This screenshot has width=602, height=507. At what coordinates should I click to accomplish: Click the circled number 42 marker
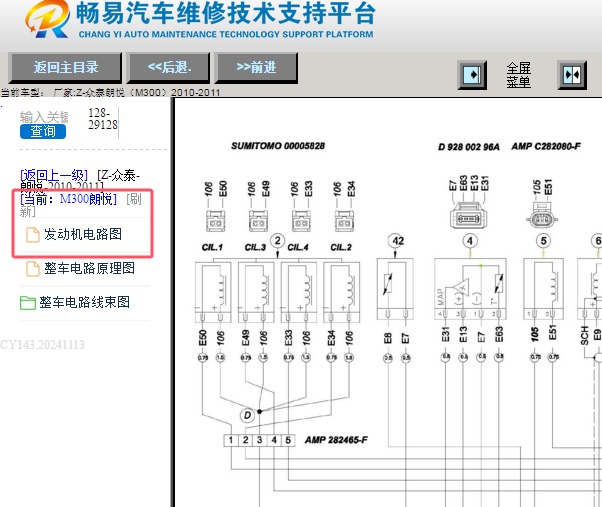pos(397,241)
